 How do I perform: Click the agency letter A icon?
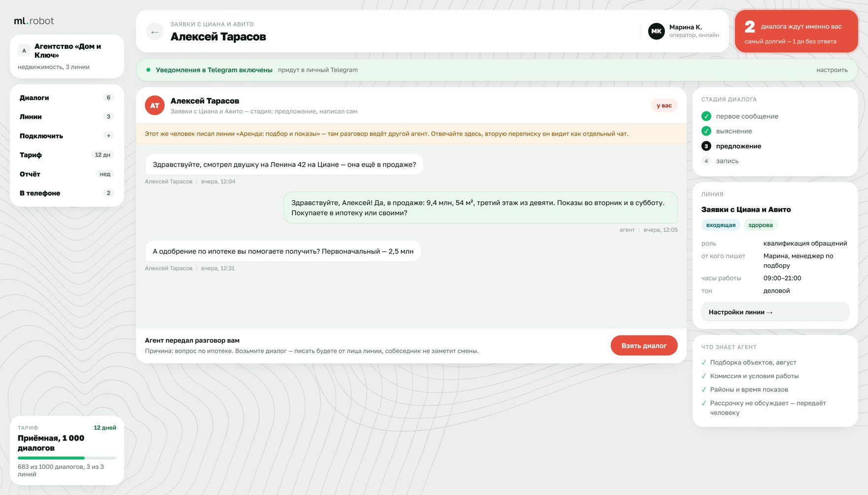point(24,50)
